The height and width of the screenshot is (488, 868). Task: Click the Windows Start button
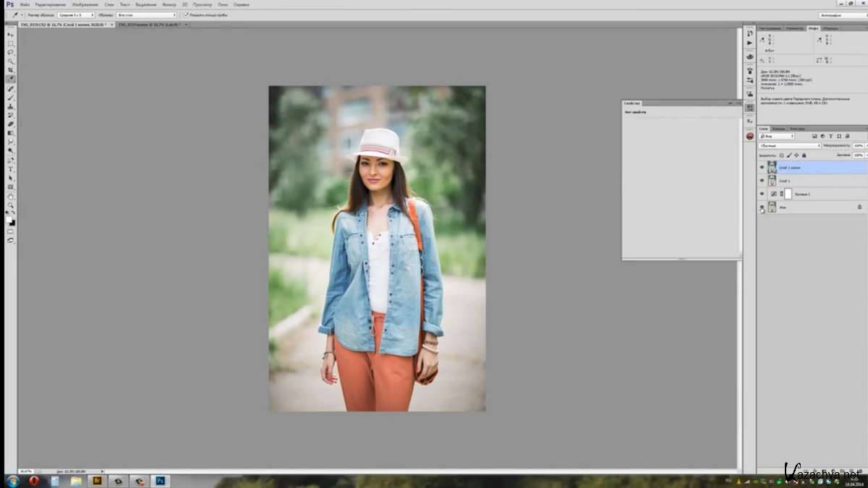click(x=12, y=481)
